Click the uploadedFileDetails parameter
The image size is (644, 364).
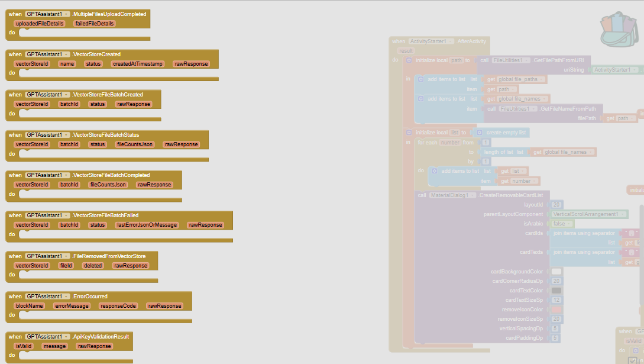tap(40, 24)
